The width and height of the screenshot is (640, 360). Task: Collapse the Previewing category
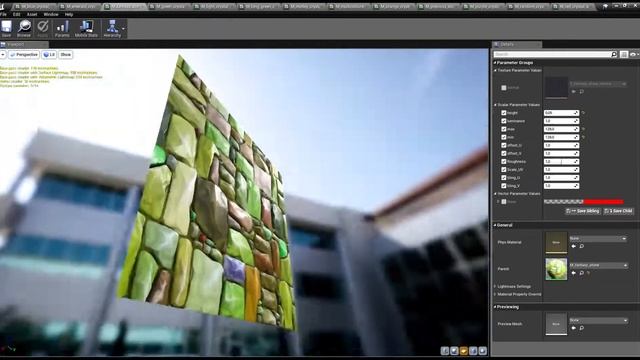coord(495,307)
